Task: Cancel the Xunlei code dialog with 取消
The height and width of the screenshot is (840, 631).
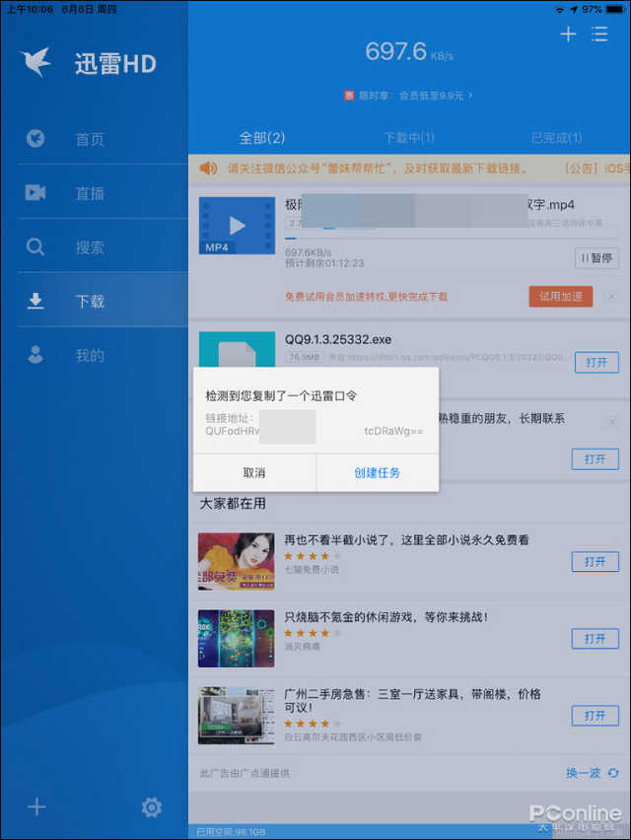Action: pyautogui.click(x=254, y=472)
